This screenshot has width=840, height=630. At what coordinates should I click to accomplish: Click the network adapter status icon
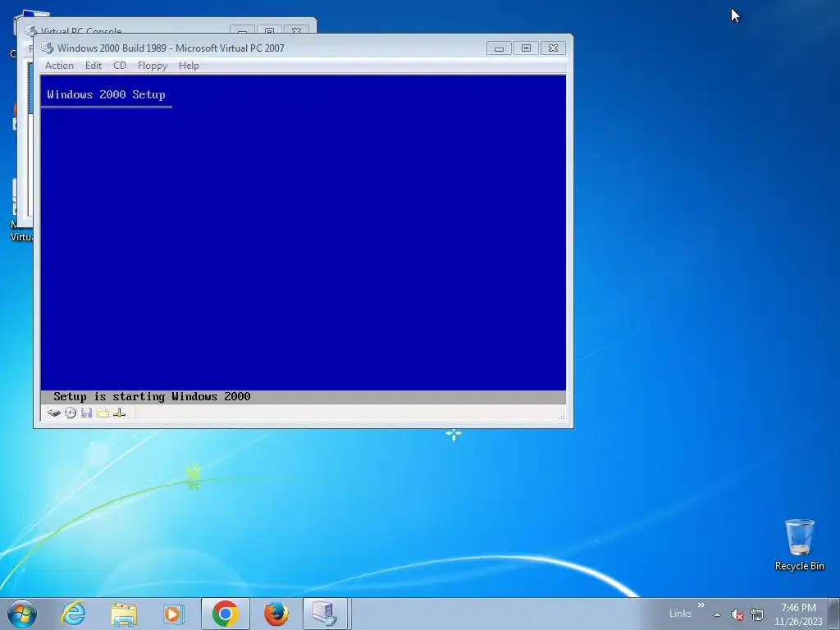[120, 413]
